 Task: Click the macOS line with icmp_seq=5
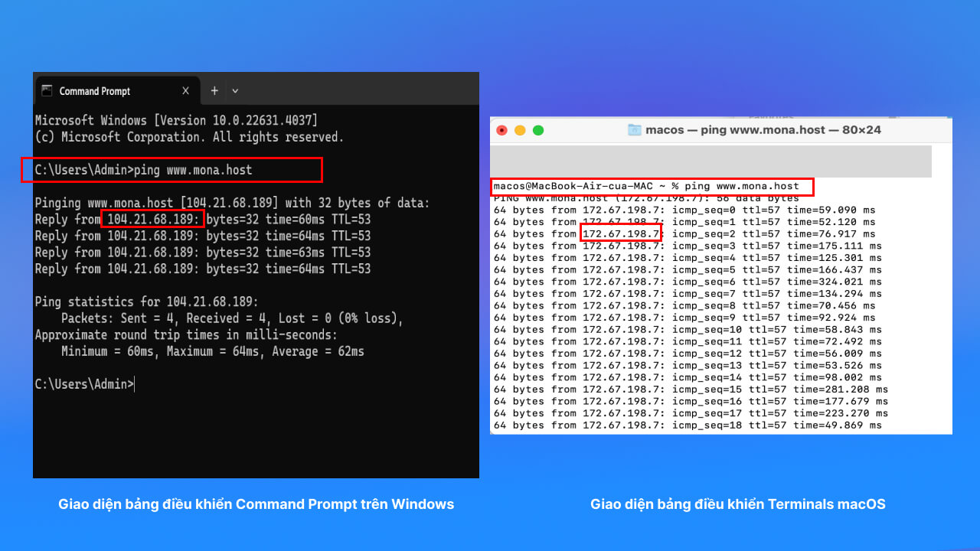[688, 269]
